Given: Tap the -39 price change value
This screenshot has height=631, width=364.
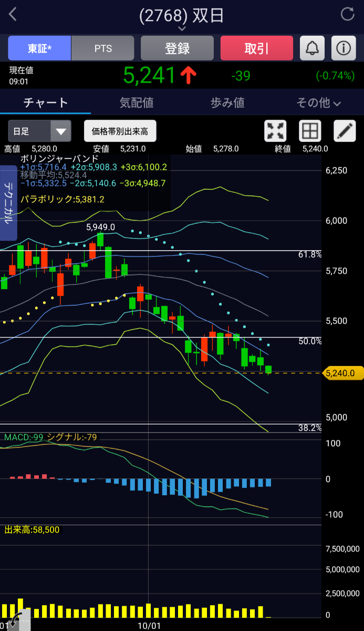Looking at the screenshot, I should point(241,76).
